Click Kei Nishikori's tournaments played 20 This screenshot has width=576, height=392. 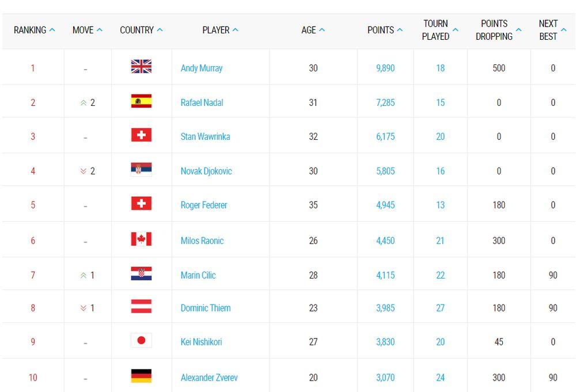click(440, 342)
